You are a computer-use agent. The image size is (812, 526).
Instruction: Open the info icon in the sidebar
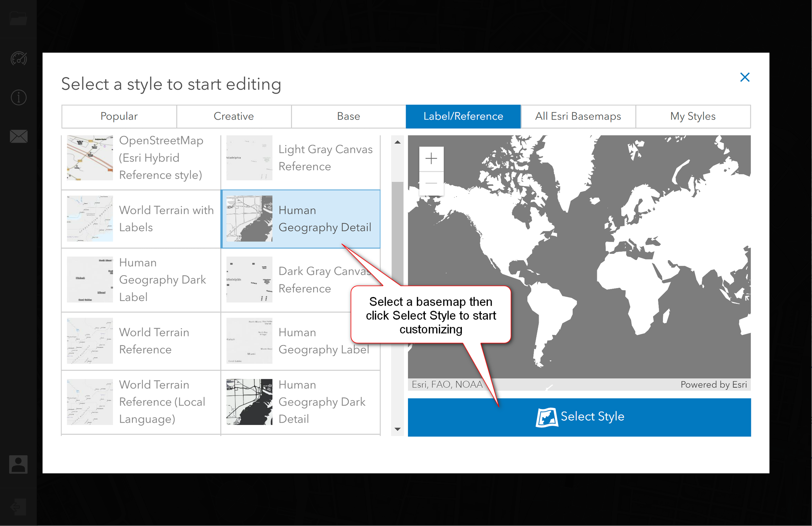tap(18, 97)
